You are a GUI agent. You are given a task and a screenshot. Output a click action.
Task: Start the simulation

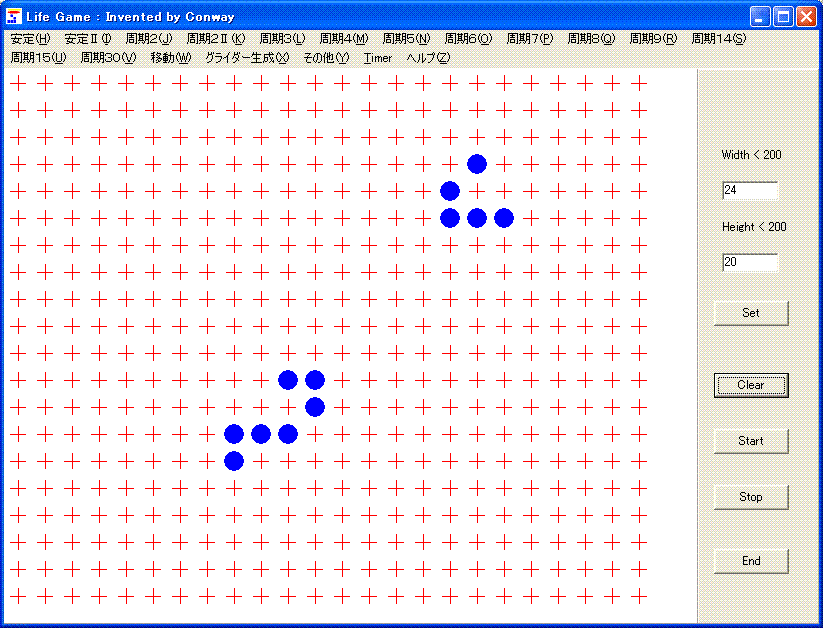tap(751, 441)
